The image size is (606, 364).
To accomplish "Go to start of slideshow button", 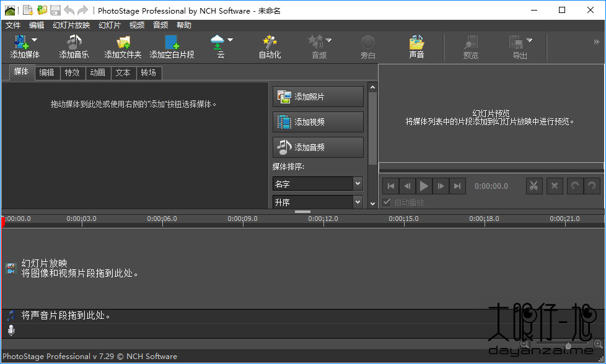I will pyautogui.click(x=391, y=186).
